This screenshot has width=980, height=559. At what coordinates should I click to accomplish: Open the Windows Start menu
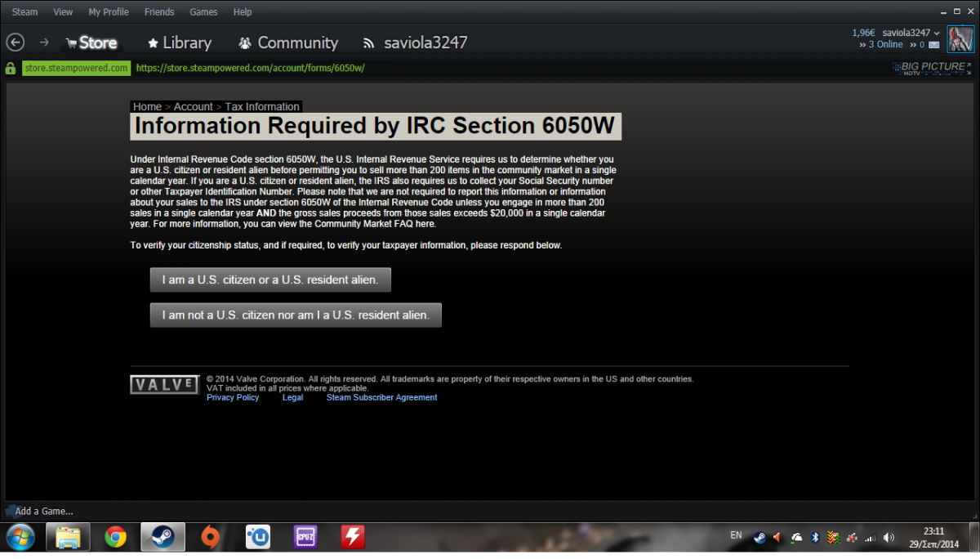[x=20, y=538]
